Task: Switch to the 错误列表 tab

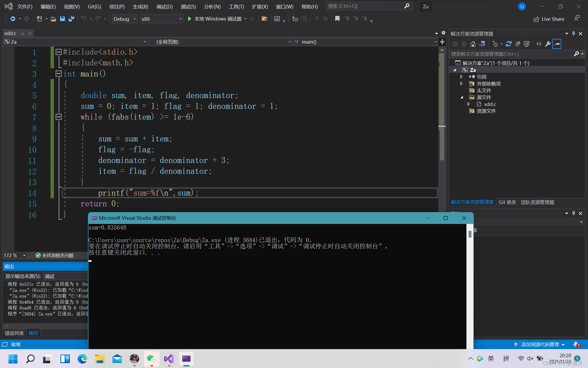Action: [14, 333]
